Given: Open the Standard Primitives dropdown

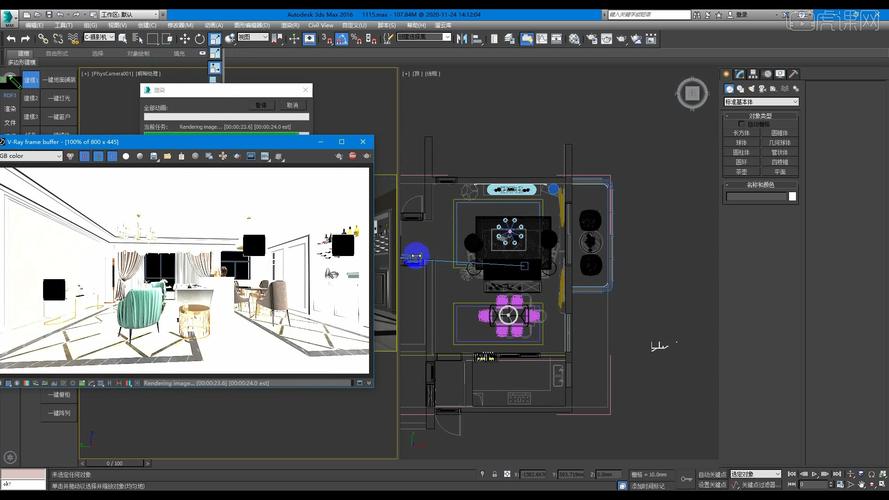Looking at the screenshot, I should coord(761,102).
